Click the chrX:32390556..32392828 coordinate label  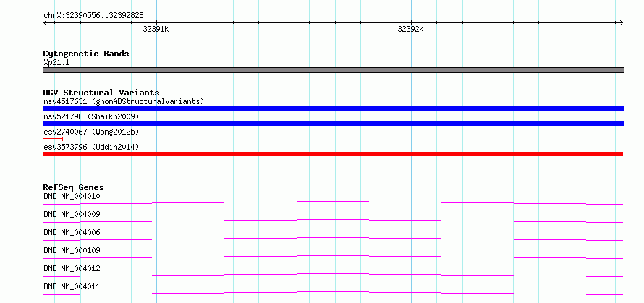click(93, 16)
